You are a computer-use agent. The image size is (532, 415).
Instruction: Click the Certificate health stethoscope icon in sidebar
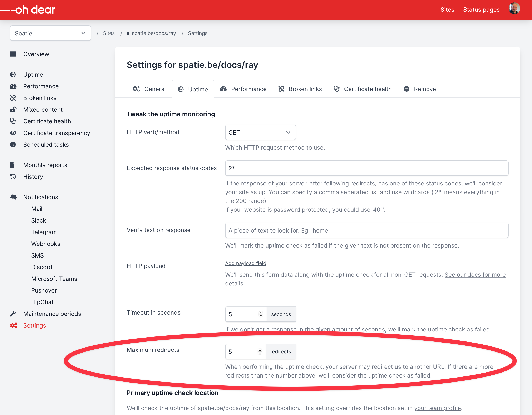click(x=13, y=121)
